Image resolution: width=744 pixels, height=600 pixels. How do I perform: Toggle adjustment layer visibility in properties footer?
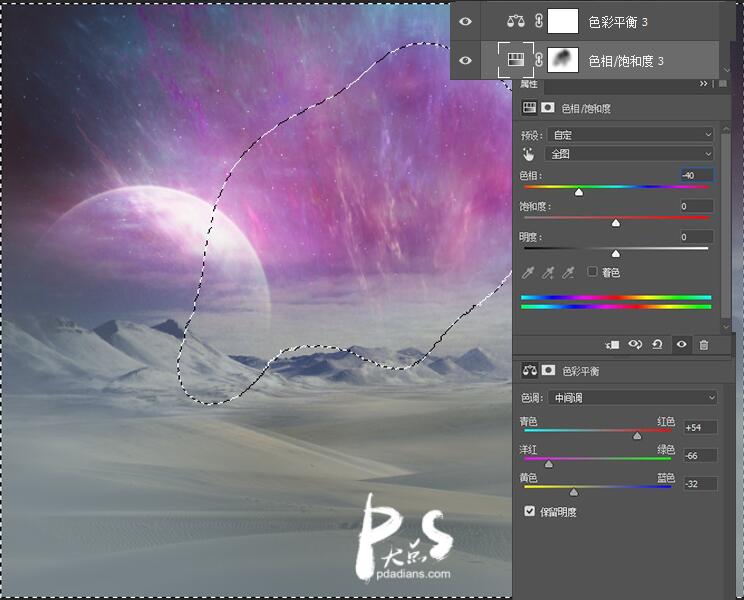[x=681, y=344]
